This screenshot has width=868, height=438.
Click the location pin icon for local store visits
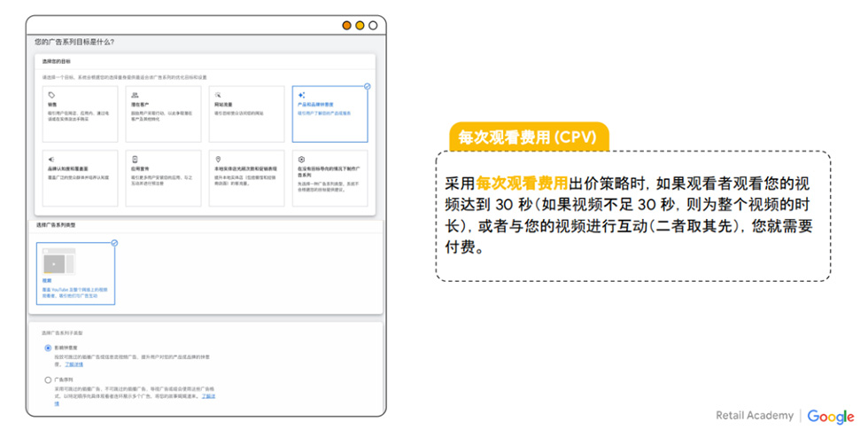[218, 159]
